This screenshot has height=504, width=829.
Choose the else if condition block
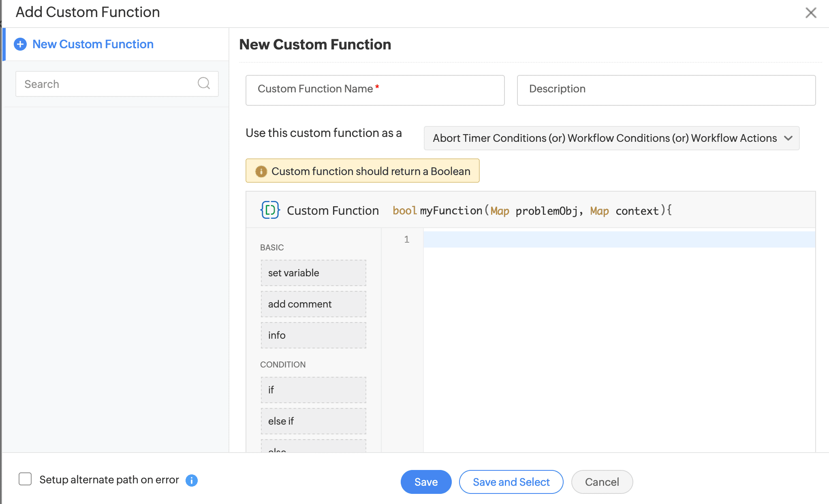313,421
